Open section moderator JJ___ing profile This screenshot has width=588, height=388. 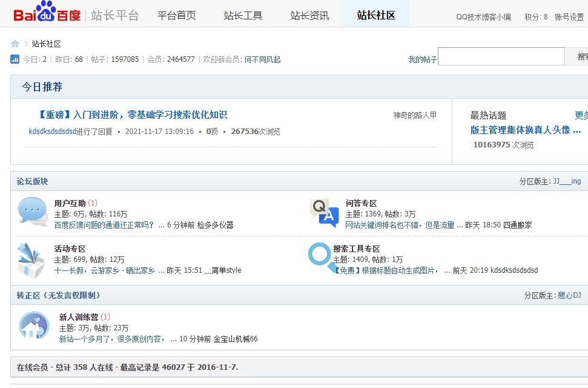[566, 181]
